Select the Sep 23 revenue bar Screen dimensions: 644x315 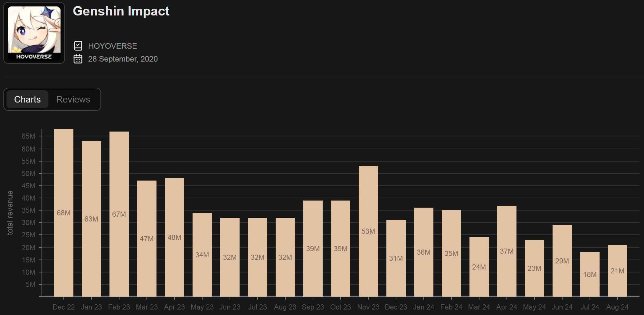point(313,249)
